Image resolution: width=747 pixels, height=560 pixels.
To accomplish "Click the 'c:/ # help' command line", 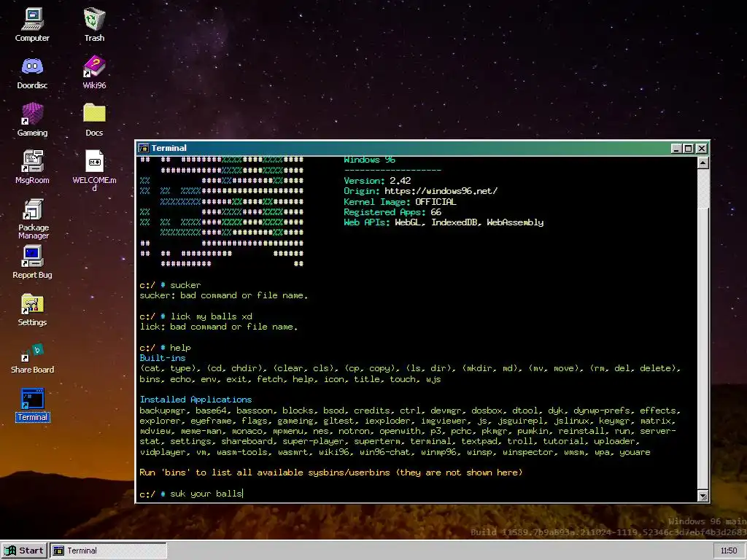I will [x=166, y=348].
